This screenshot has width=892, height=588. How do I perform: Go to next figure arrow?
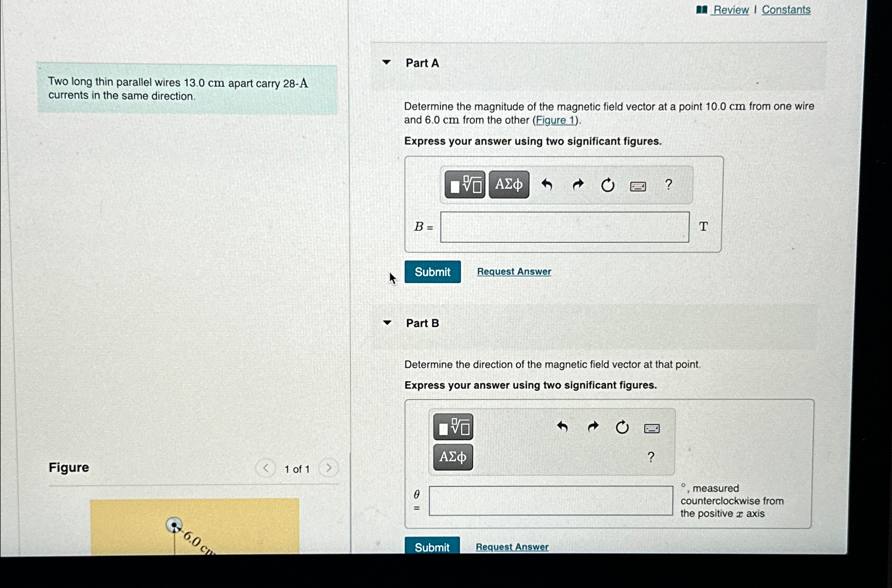[329, 468]
